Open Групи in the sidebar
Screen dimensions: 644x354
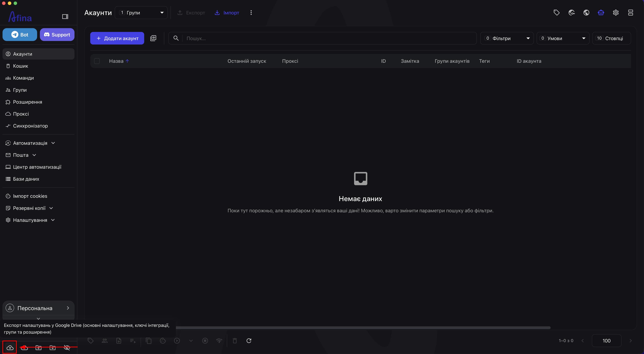(x=39, y=90)
